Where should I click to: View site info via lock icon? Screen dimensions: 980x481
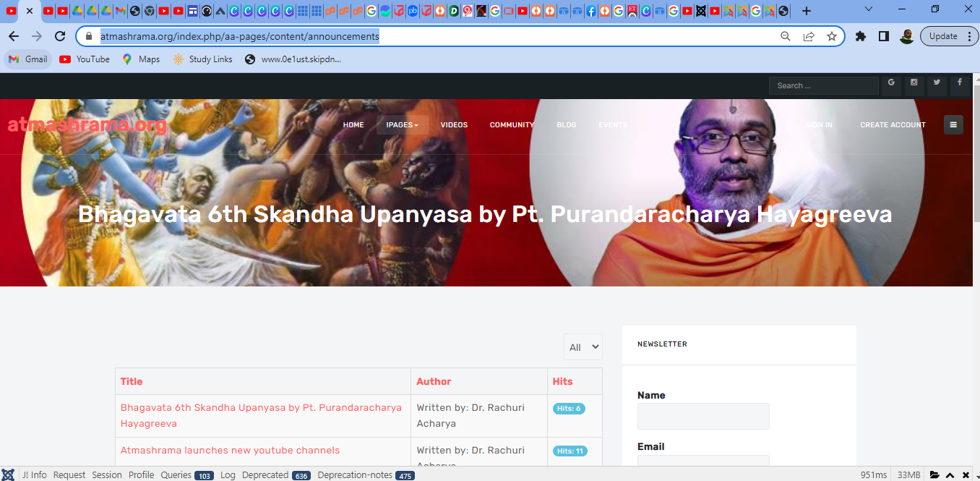pyautogui.click(x=89, y=36)
